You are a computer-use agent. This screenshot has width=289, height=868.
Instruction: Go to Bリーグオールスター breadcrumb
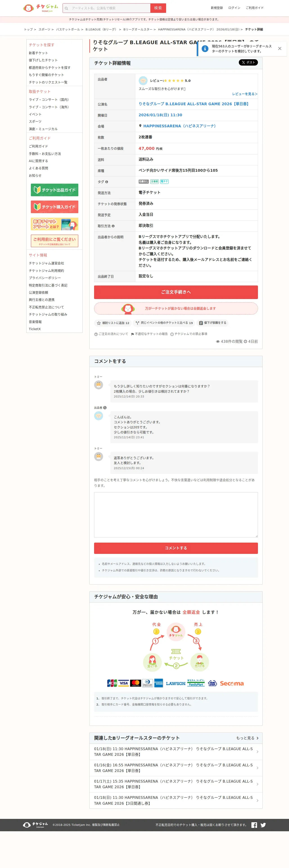click(138, 29)
